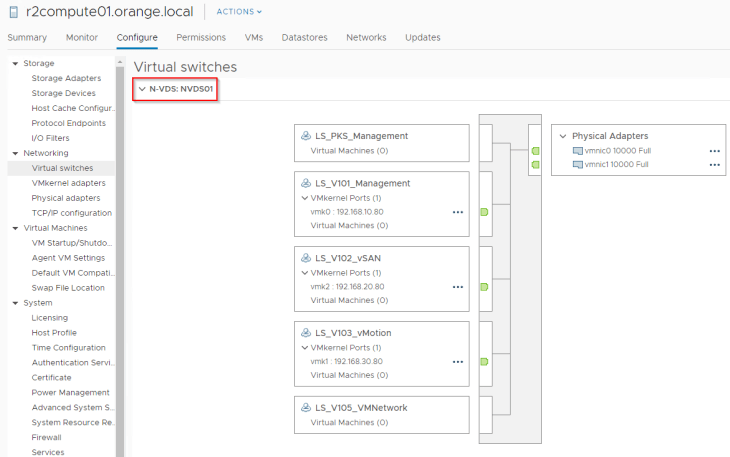Screen dimensions: 730x457
Task: Click the sidebar vertical scrollbar
Action: [120, 250]
